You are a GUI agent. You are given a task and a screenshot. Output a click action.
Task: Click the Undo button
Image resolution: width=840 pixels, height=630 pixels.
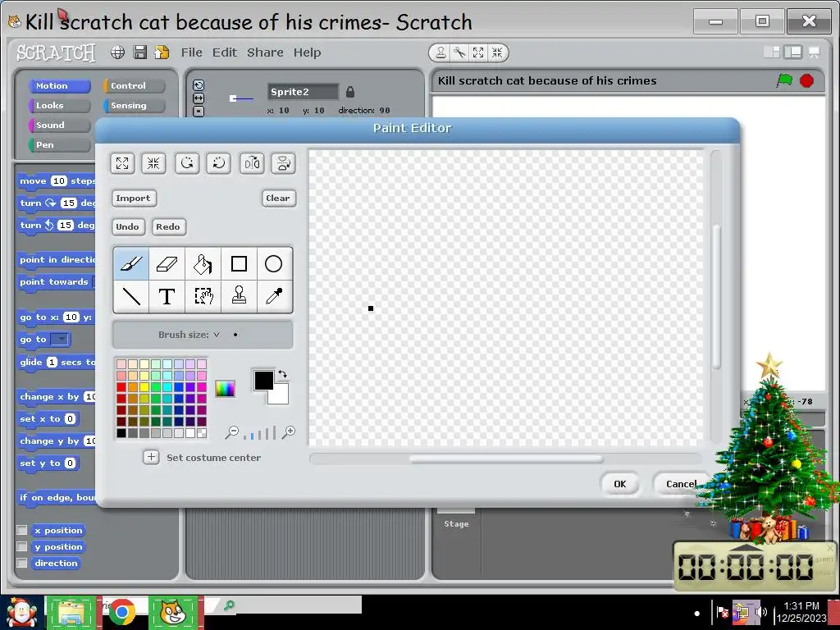[x=127, y=226]
